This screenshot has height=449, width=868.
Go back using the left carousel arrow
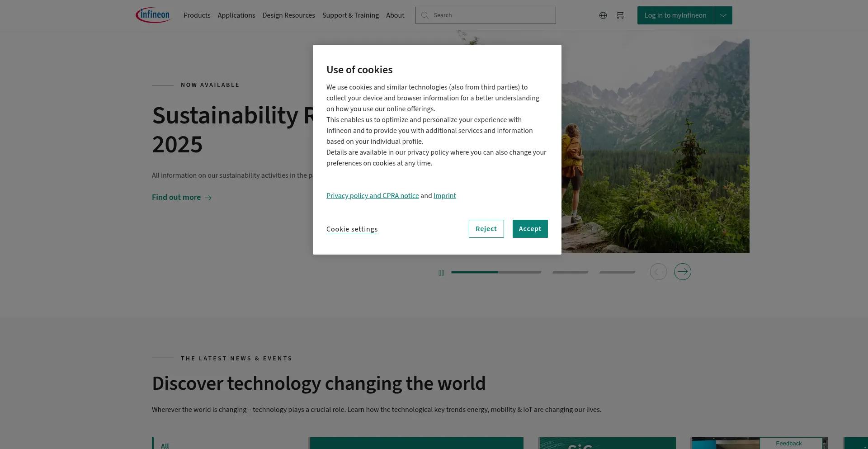tap(658, 271)
